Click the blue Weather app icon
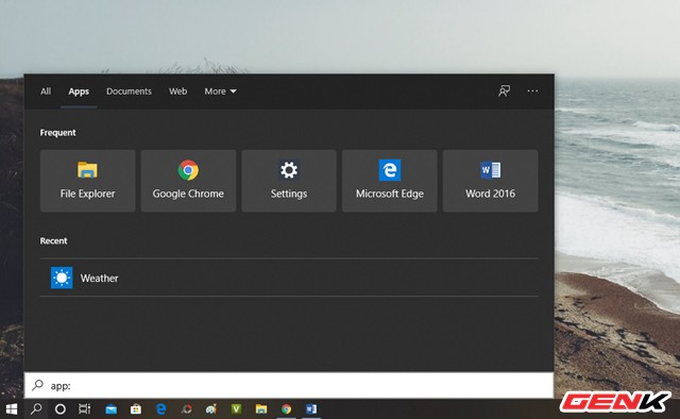Screen dimensions: 680x419 [62, 278]
